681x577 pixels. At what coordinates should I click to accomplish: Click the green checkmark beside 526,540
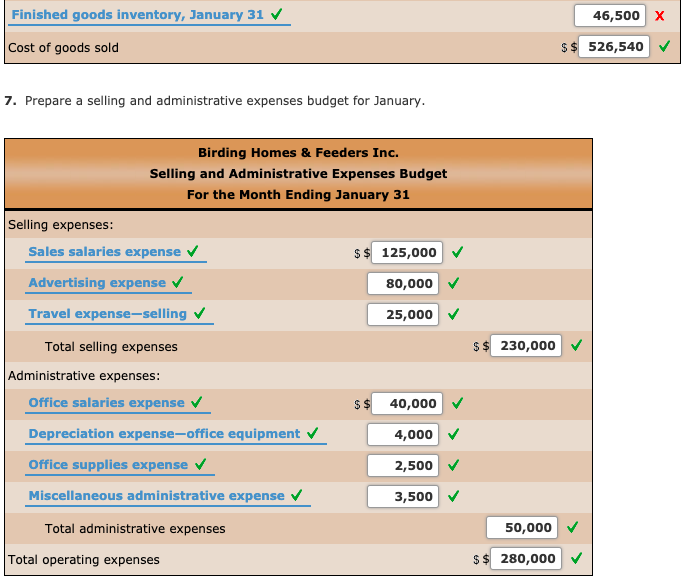(x=664, y=46)
